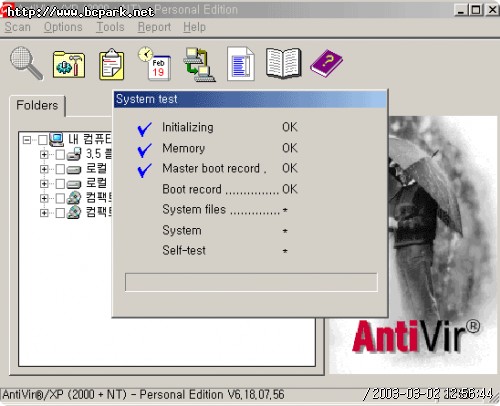Open the Scan menu
This screenshot has width=500, height=406.
click(x=18, y=27)
